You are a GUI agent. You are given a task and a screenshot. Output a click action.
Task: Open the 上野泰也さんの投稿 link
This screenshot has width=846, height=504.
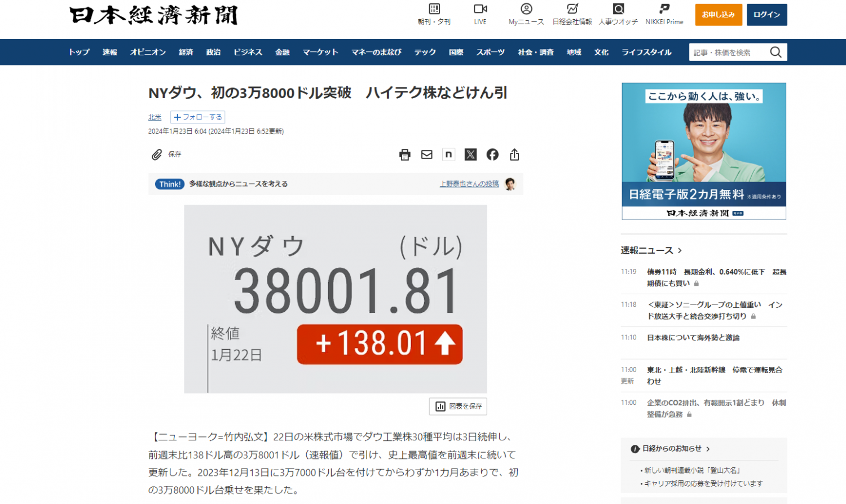tap(469, 184)
